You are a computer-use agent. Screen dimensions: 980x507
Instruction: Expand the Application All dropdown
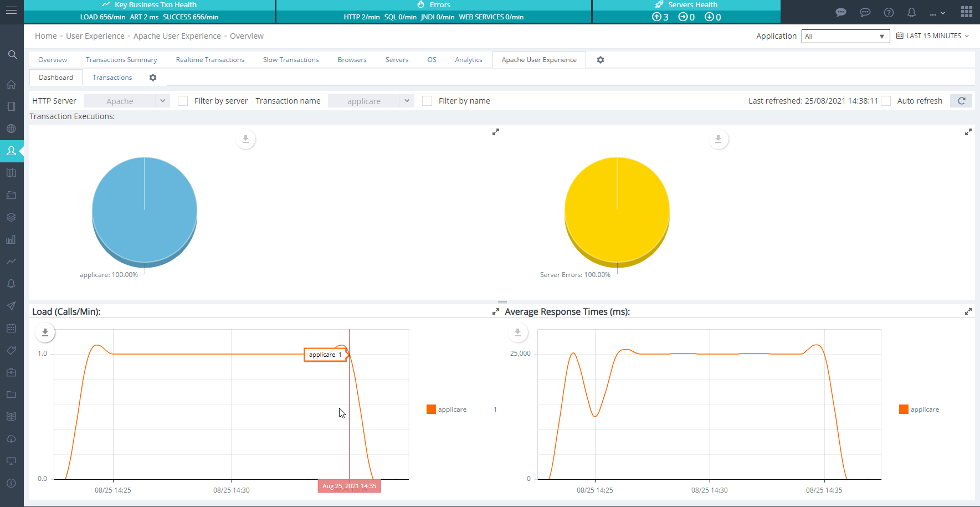point(845,36)
